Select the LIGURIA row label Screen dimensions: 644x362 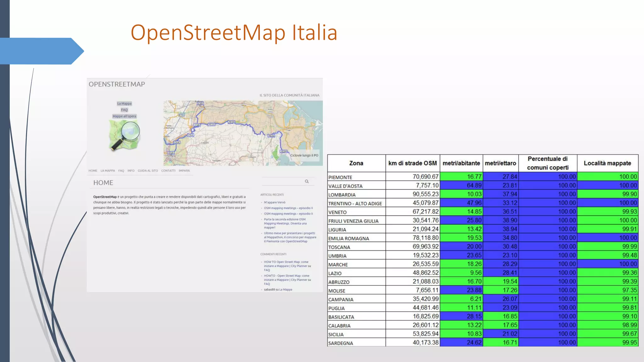coord(337,230)
